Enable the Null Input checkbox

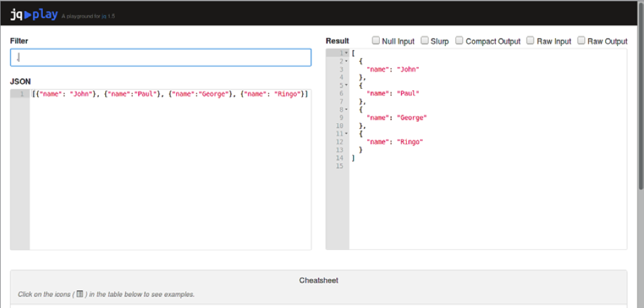tap(377, 41)
